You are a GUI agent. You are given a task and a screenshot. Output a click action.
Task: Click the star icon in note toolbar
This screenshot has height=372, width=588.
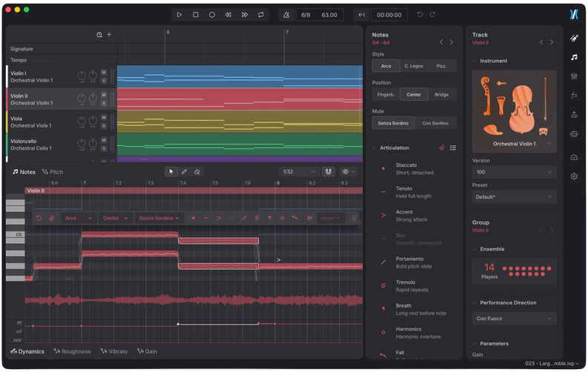[x=51, y=218]
